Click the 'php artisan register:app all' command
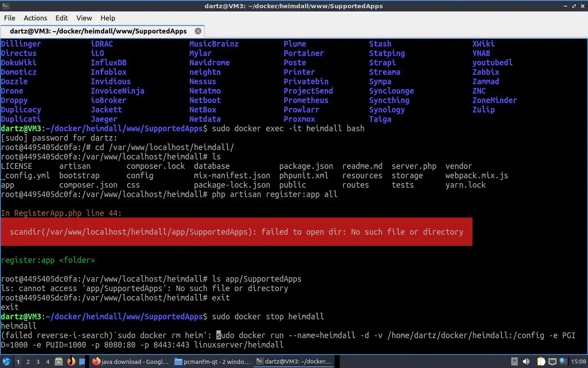588x368 pixels. coord(275,194)
